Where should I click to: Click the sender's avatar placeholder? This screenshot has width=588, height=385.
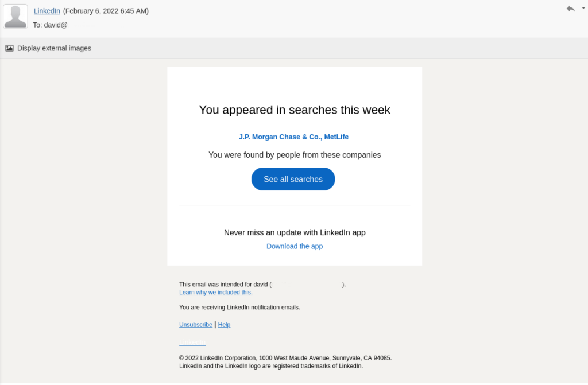(x=16, y=17)
